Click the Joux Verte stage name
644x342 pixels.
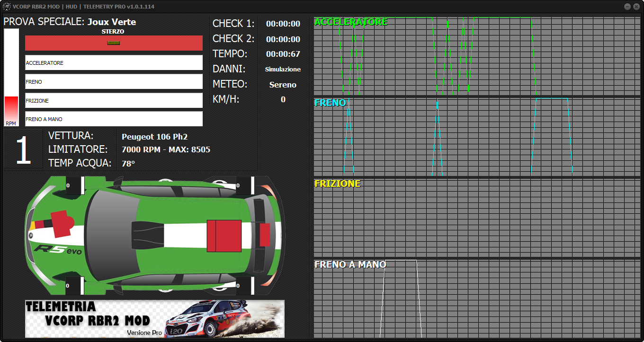[x=112, y=22]
